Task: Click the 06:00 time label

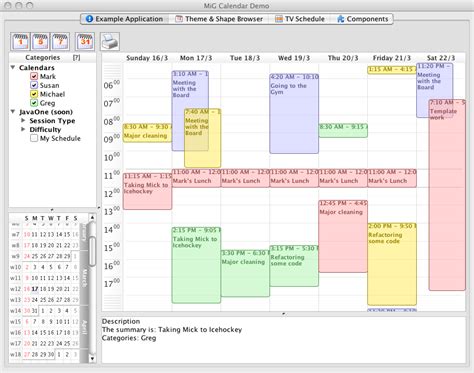Action: pos(112,85)
